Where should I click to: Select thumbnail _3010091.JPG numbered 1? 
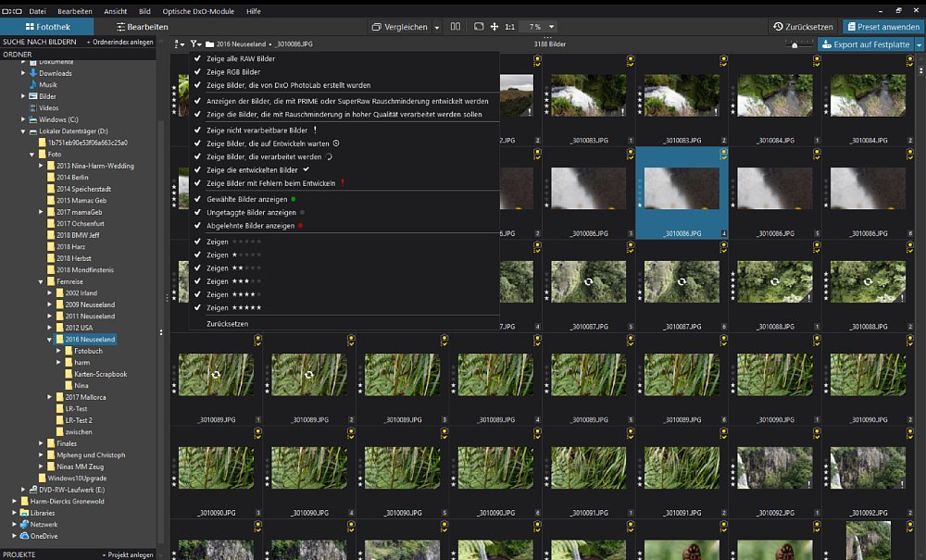click(589, 474)
